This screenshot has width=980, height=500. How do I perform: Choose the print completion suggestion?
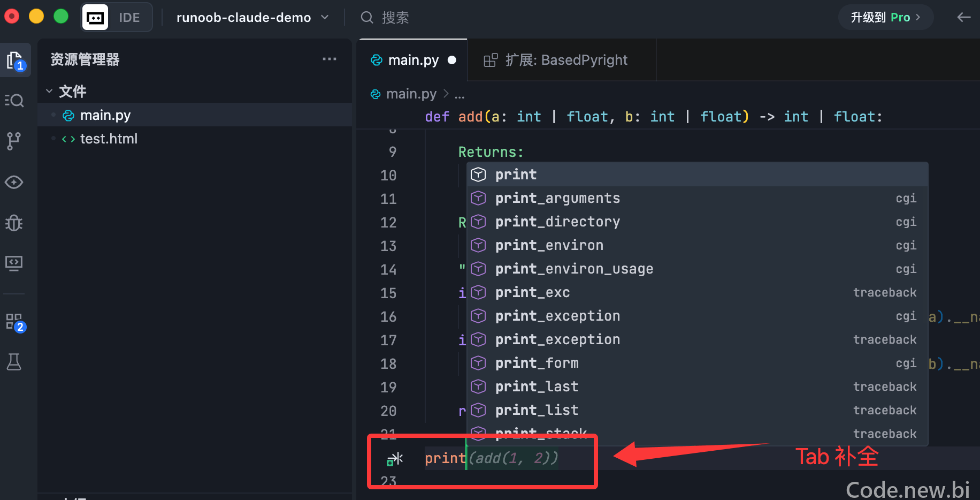698,175
